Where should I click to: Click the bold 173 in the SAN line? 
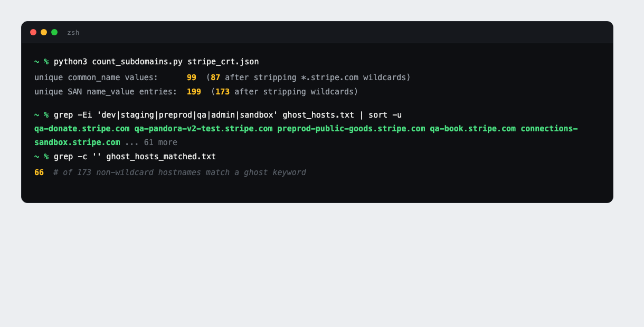click(223, 92)
